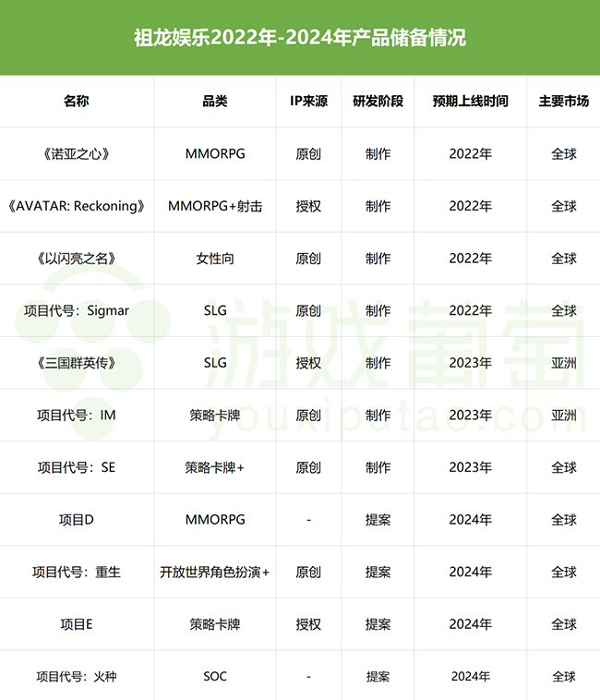
Task: Click the name cell 《AVATAR: Reckoning》
Action: click(77, 206)
